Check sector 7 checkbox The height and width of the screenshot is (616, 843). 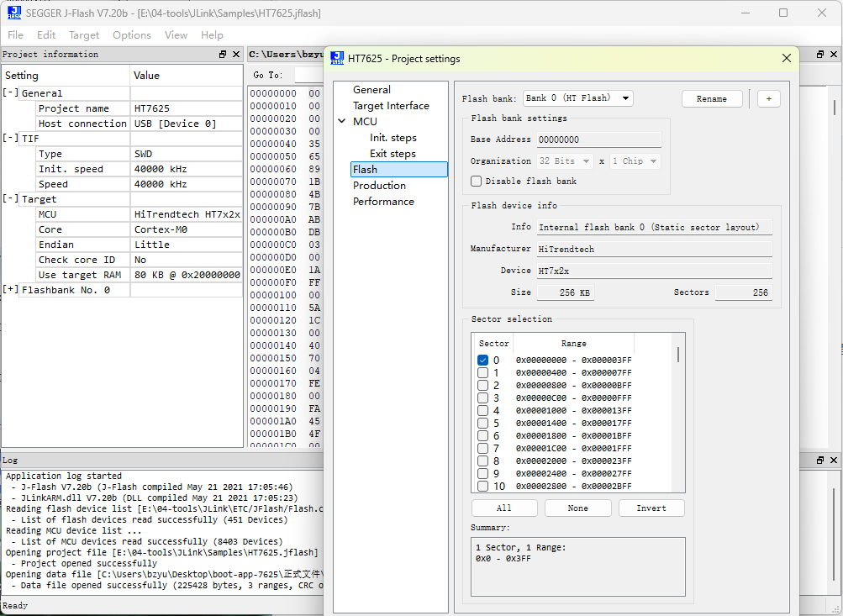point(482,448)
